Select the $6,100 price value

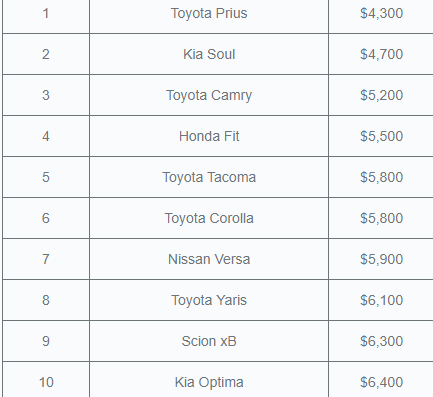click(381, 300)
